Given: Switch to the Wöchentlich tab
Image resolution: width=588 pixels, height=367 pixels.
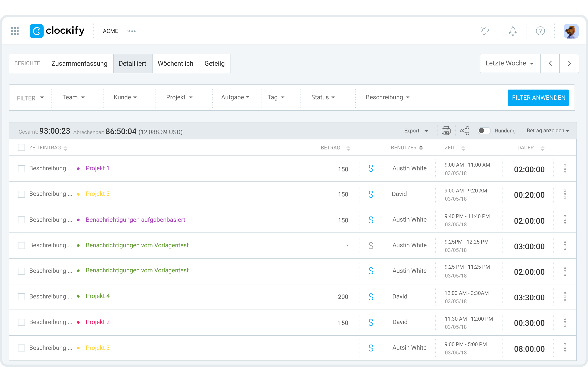Looking at the screenshot, I should (x=175, y=63).
